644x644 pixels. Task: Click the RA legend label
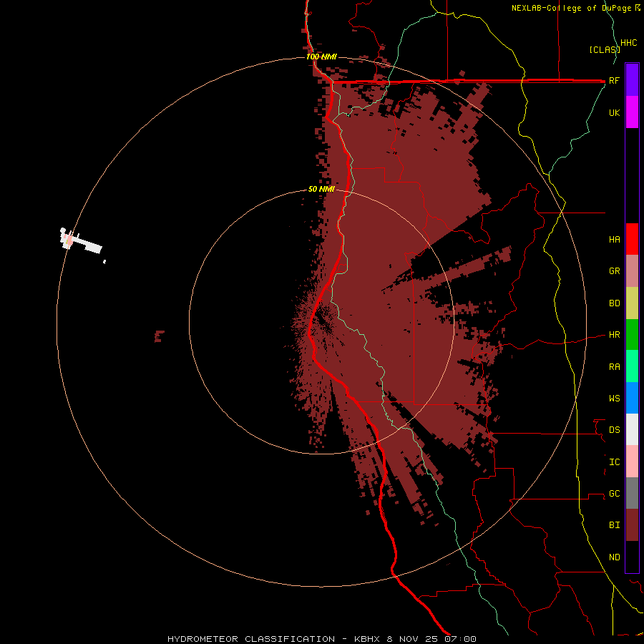(x=614, y=367)
